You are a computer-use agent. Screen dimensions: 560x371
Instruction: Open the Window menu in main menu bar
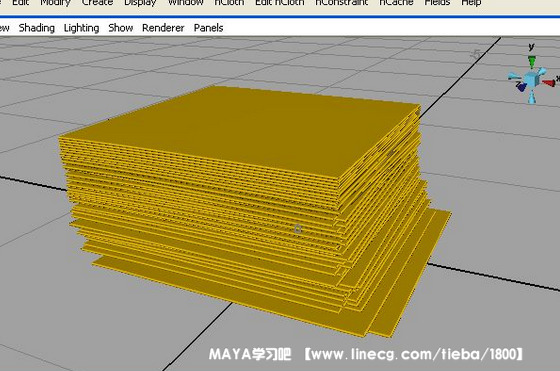[x=186, y=3]
